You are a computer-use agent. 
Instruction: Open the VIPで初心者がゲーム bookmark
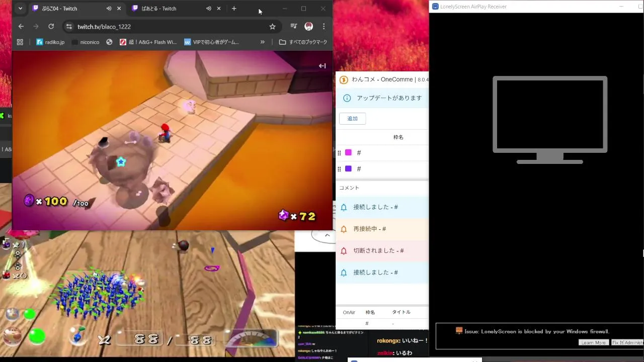coord(212,42)
